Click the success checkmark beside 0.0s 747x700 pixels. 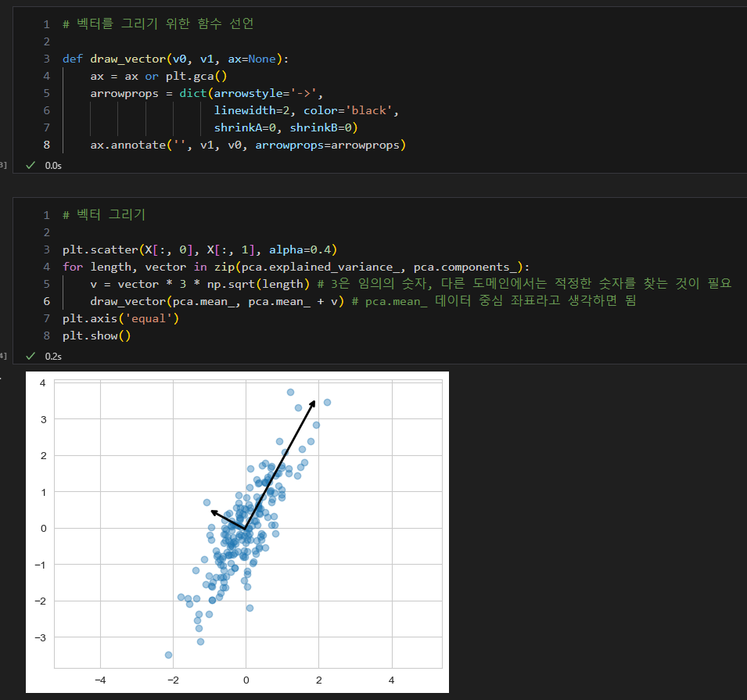31,165
